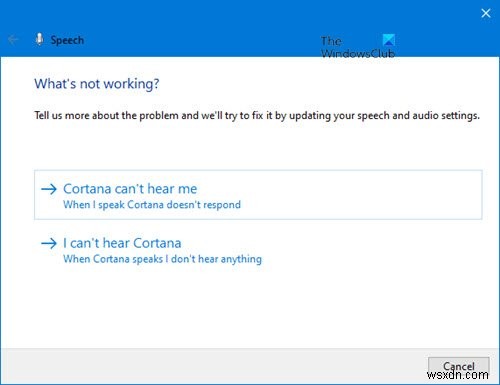The height and width of the screenshot is (385, 500).
Task: Click the Speech title text
Action: click(67, 40)
